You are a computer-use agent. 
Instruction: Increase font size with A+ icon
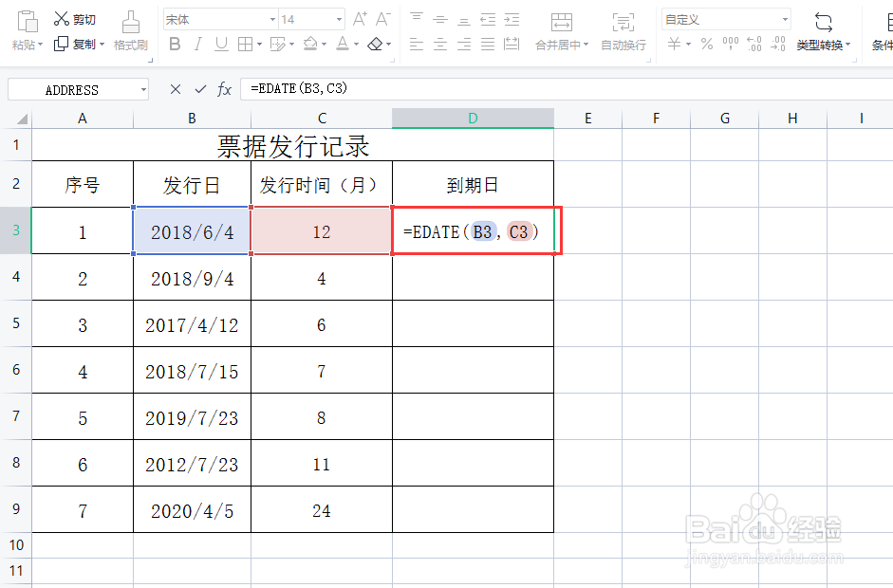tap(360, 19)
